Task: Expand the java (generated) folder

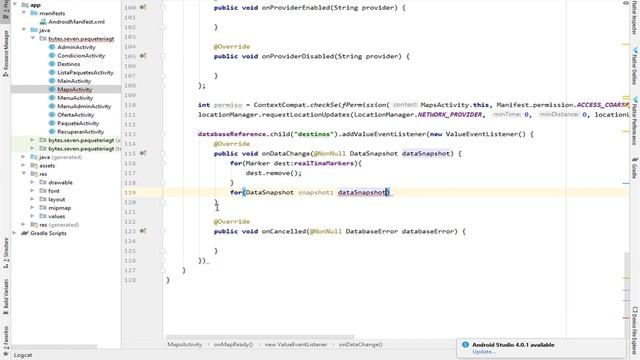Action: click(x=24, y=157)
